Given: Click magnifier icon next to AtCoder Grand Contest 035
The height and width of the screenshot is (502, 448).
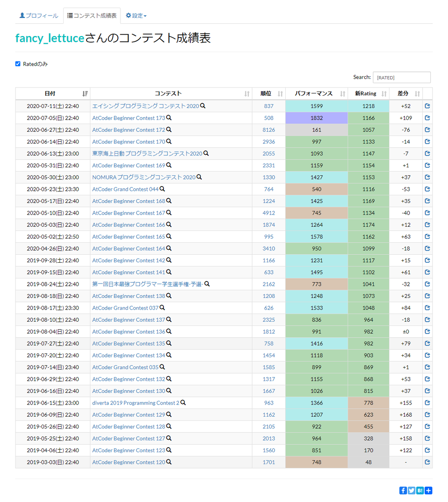Looking at the screenshot, I should (x=162, y=367).
